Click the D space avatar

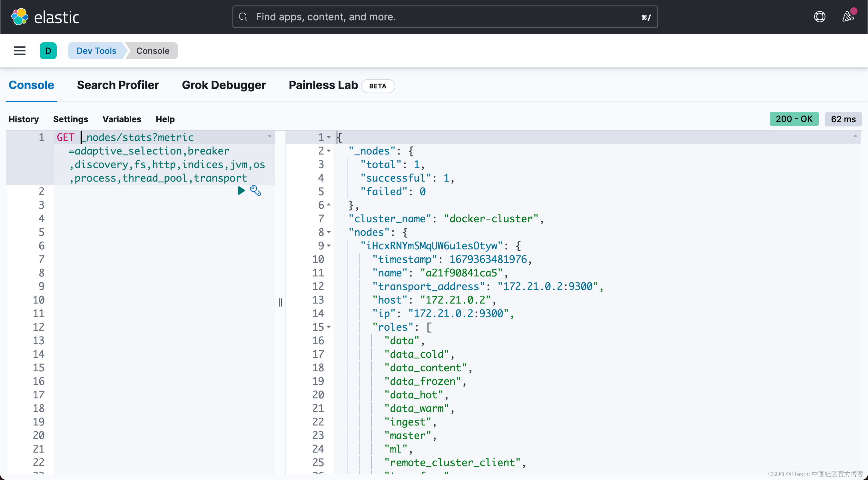[48, 51]
